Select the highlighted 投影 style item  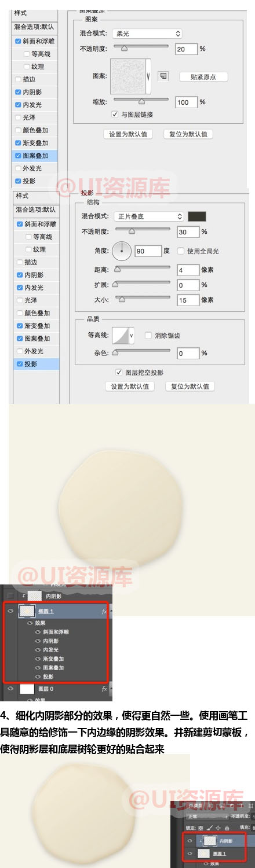coord(35,364)
